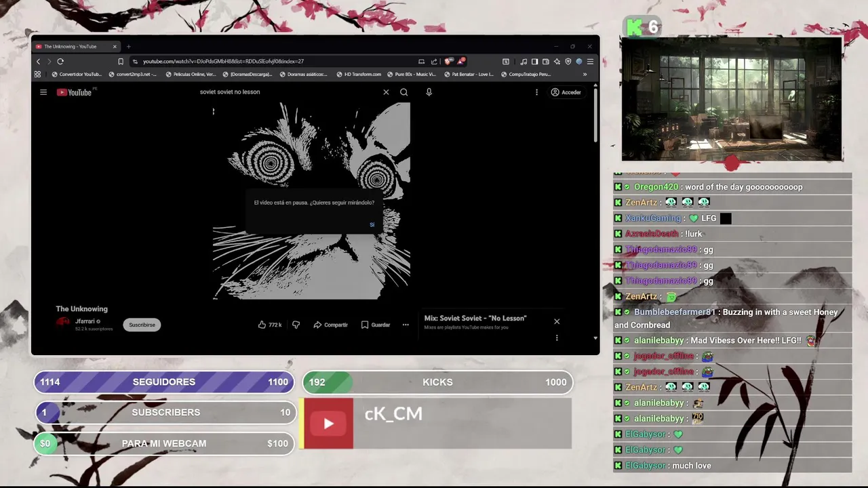Close The Unknowing - YouTube tab

coord(115,47)
